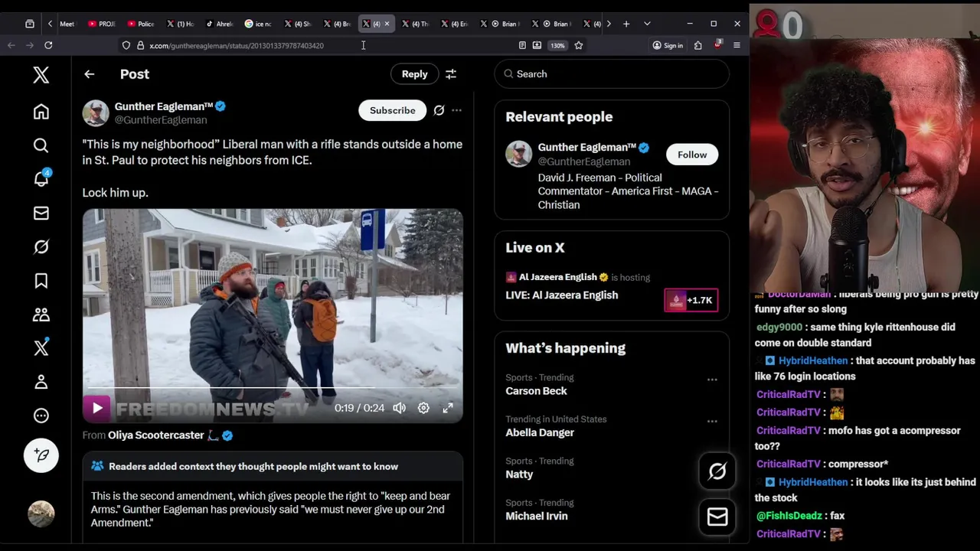
Task: Open X home logo in sidebar
Action: click(x=41, y=74)
